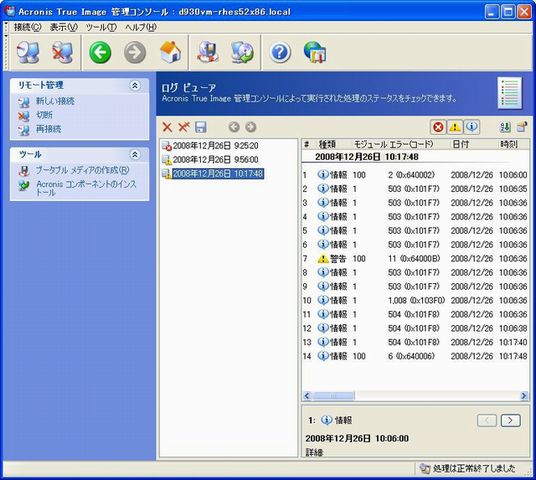The width and height of the screenshot is (536, 480).
Task: Click Acronis コンポーネントのインストール link
Action: click(x=86, y=188)
